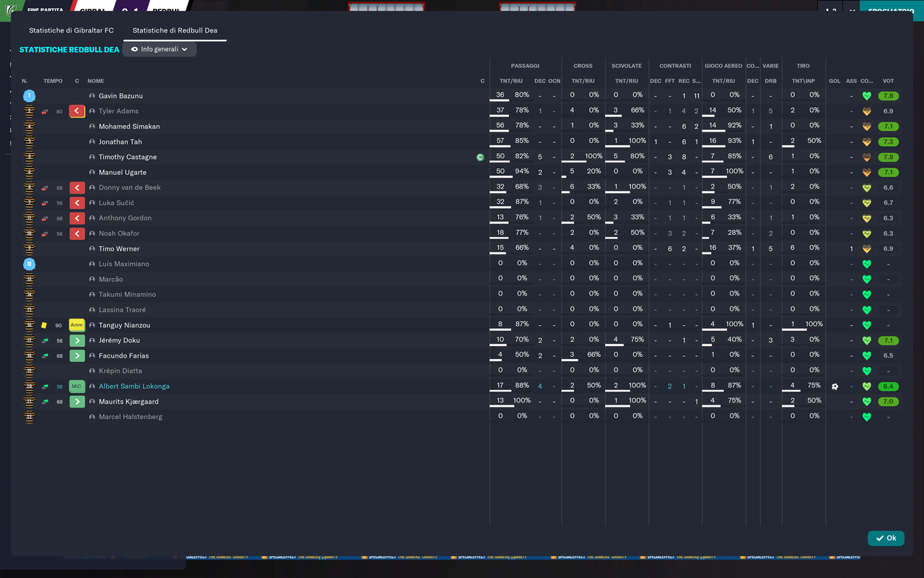
Task: Select the Statistiche di Redbull Dea tab
Action: click(x=175, y=30)
